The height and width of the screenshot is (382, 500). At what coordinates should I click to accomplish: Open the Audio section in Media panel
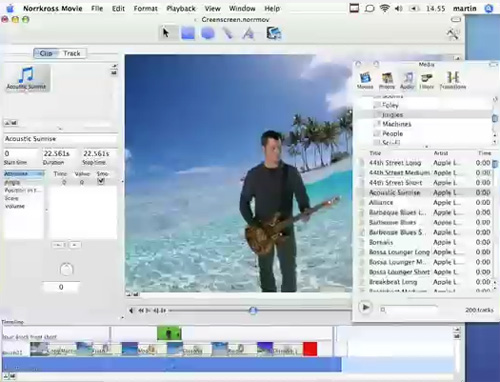point(407,80)
